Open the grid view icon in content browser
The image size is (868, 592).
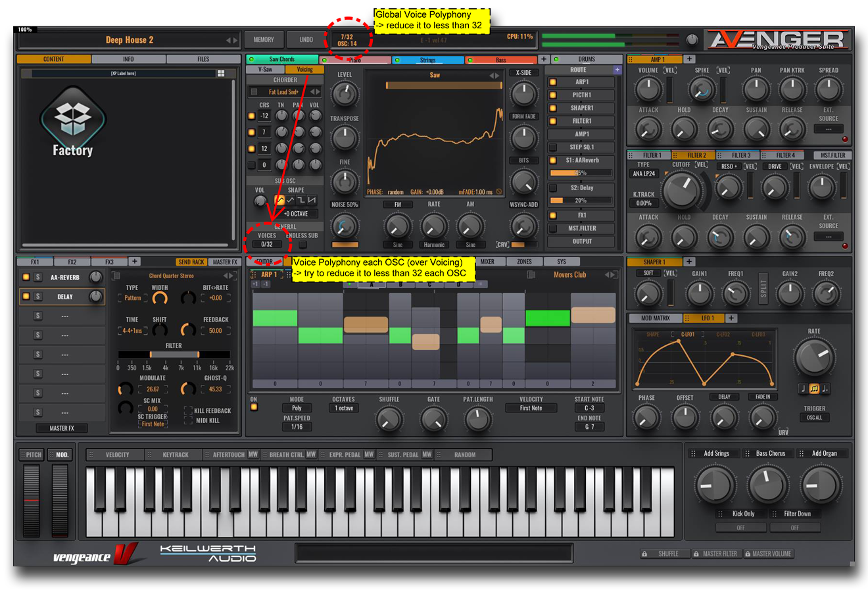tap(221, 74)
